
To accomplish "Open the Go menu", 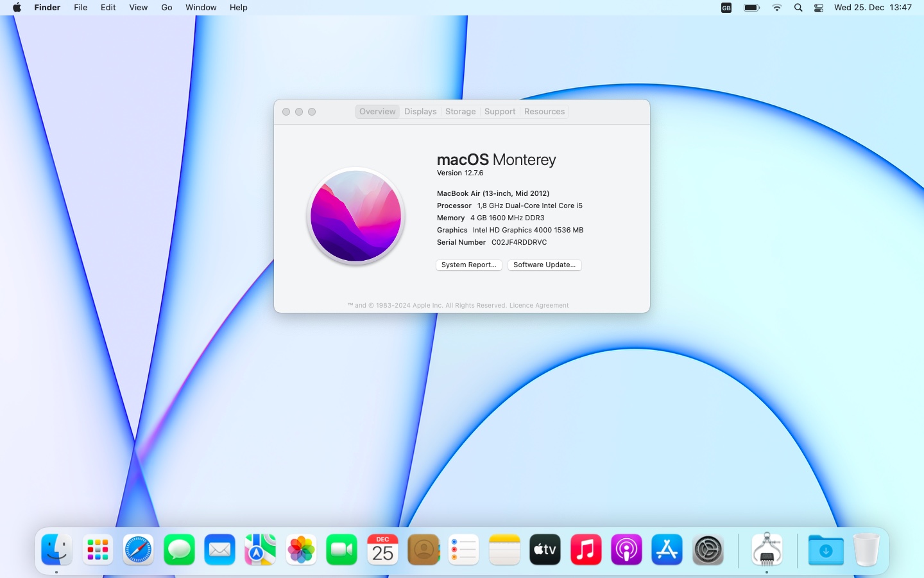I will point(167,8).
